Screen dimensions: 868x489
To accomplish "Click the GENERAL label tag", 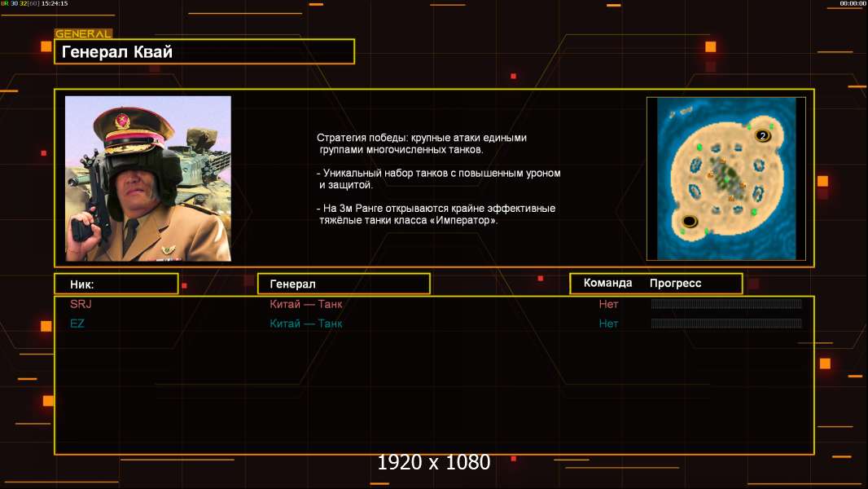I will [x=83, y=33].
